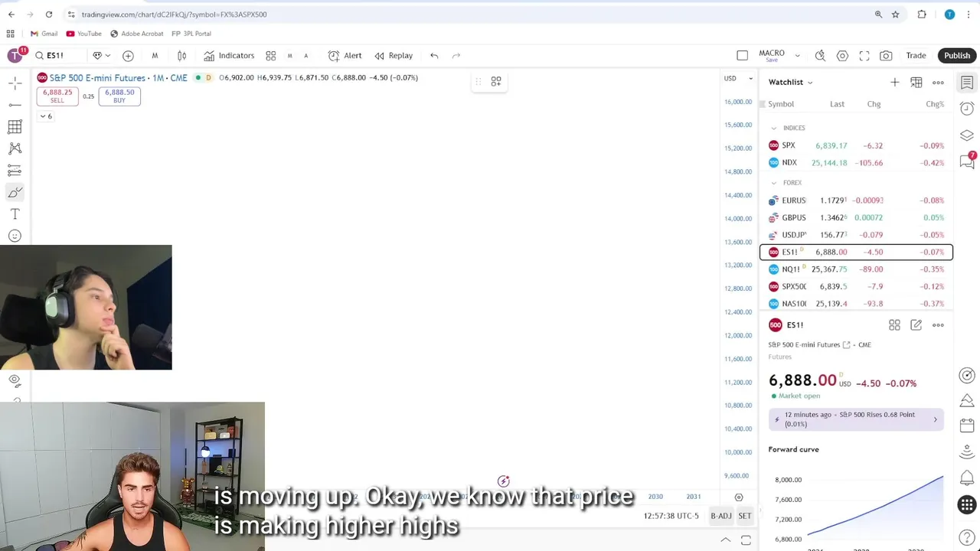Expand the collapsed indicators legend showing 6
Screen dimensions: 980x551
click(x=46, y=116)
